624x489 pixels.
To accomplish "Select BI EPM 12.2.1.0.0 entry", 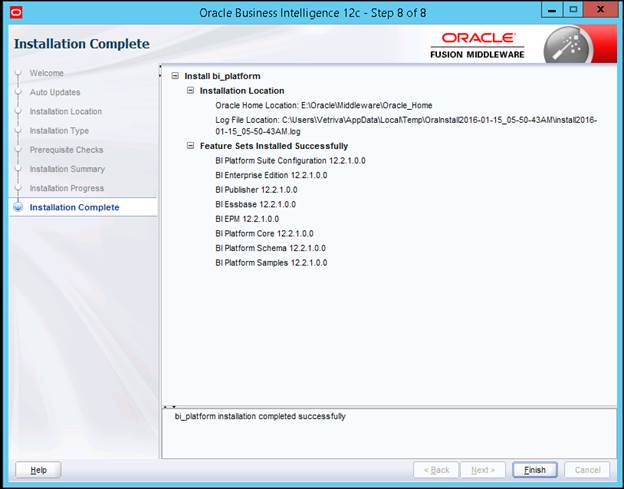I will pos(247,219).
